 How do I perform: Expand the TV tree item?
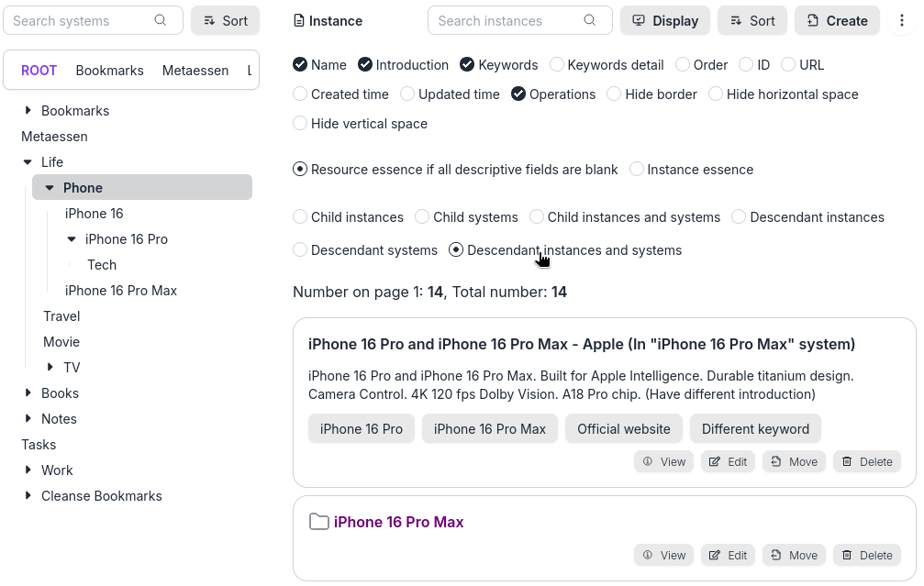coord(50,368)
